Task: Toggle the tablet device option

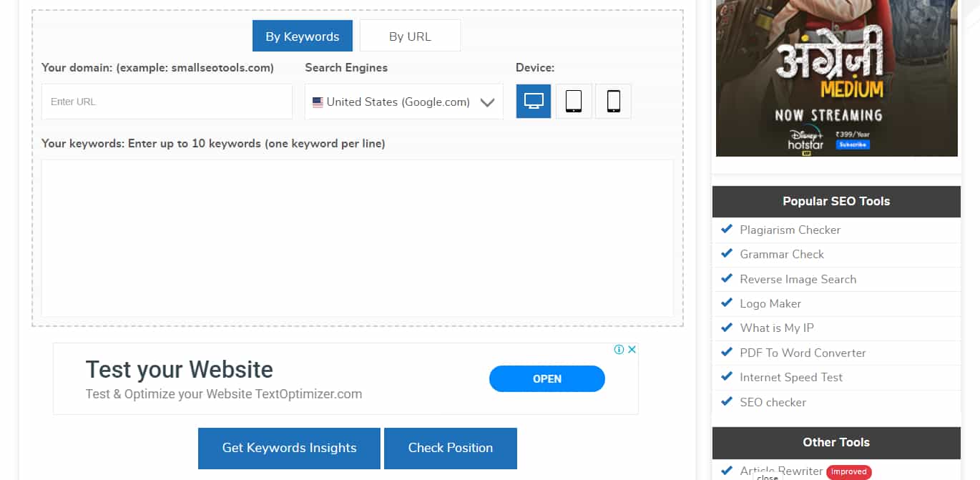Action: tap(573, 101)
